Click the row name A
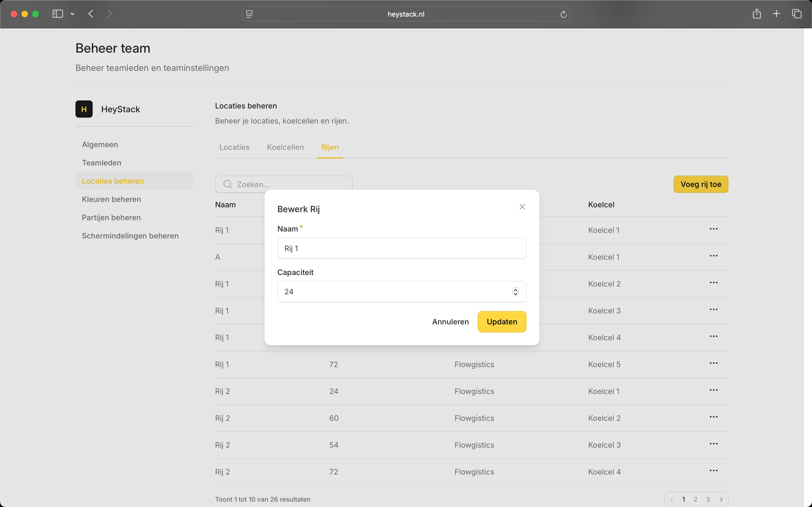The width and height of the screenshot is (812, 507). pyautogui.click(x=218, y=257)
